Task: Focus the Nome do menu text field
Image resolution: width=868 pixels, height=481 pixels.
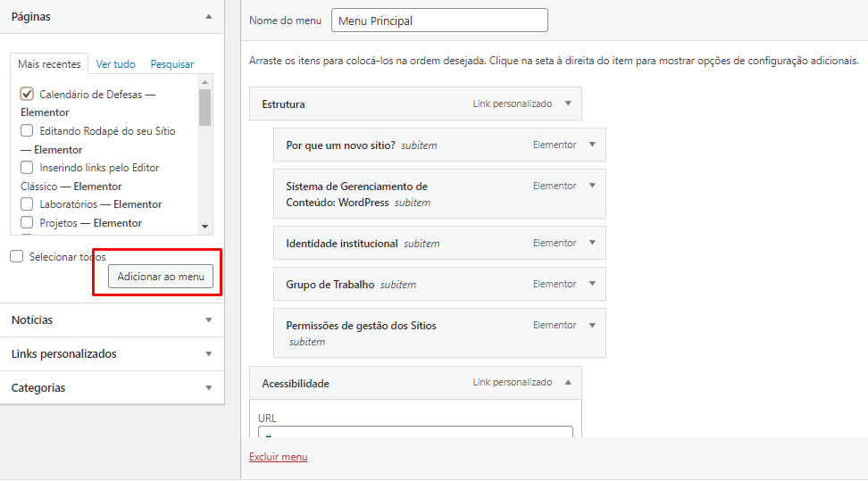Action: click(438, 21)
